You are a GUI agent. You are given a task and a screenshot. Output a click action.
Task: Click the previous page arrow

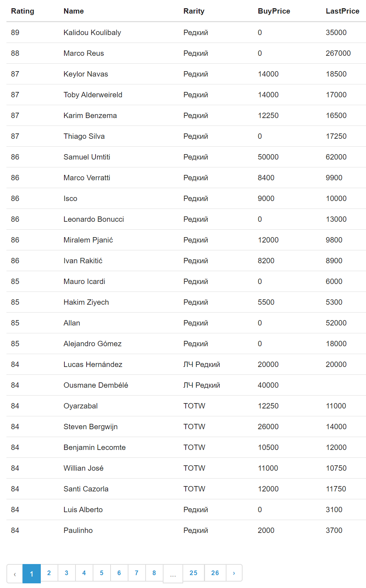tap(15, 574)
